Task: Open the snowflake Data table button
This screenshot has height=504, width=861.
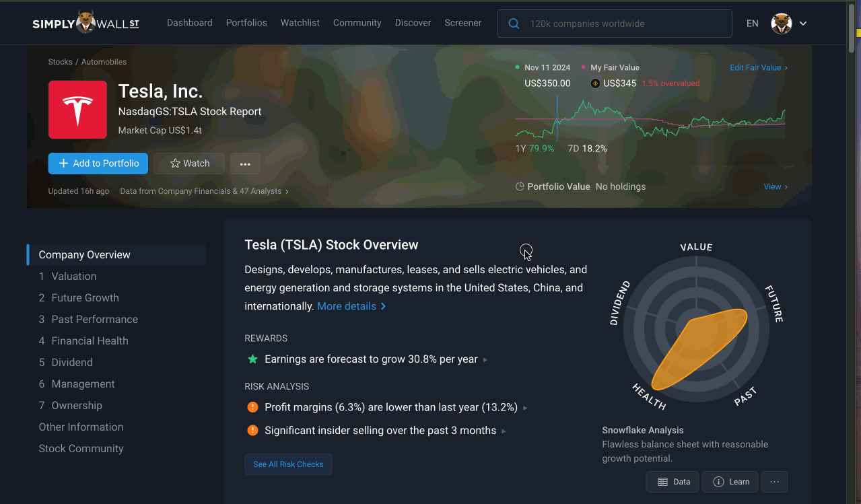Action: (x=673, y=482)
